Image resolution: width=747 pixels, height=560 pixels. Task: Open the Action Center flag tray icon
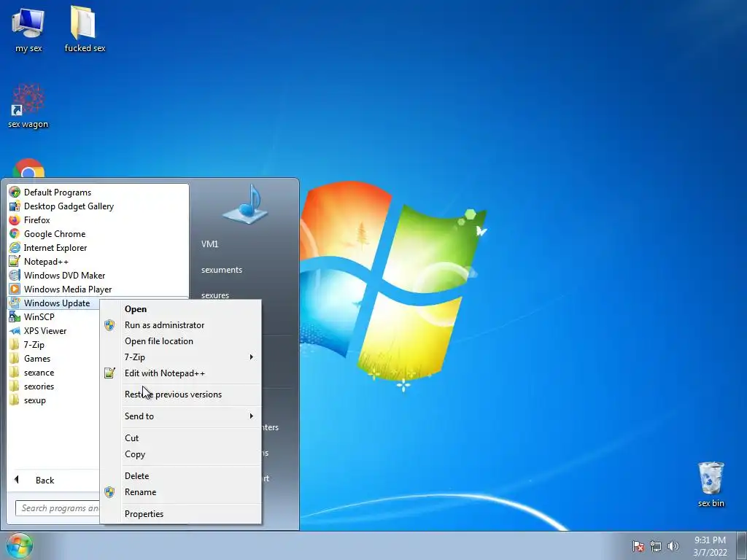638,546
